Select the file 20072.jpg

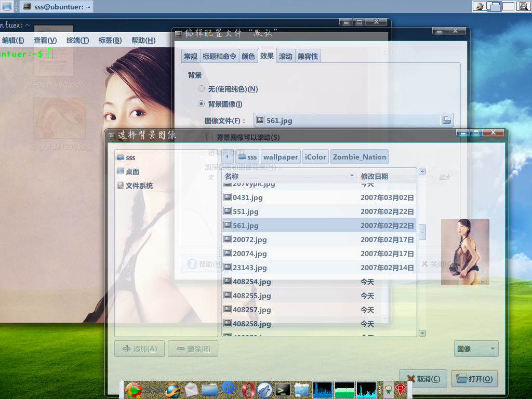point(320,240)
